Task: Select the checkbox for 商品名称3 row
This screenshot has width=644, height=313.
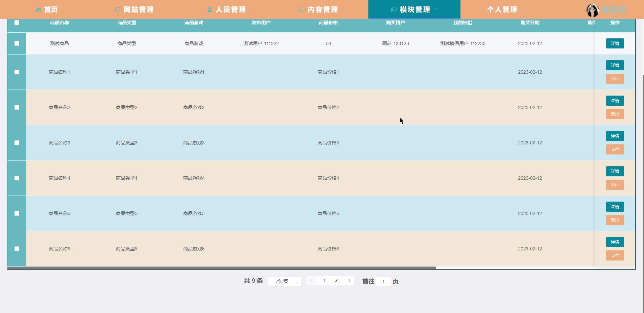Action: tap(17, 143)
